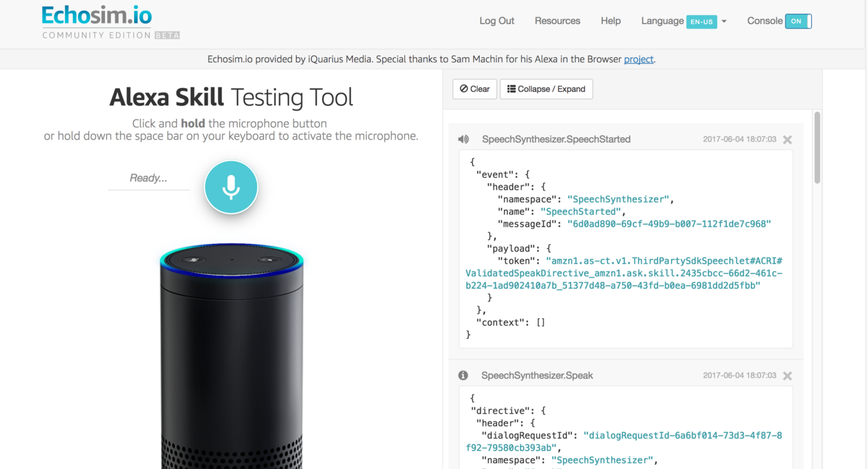Click the "Alexa Skill Testing Tool" heading
The width and height of the screenshot is (868, 469).
click(x=231, y=98)
